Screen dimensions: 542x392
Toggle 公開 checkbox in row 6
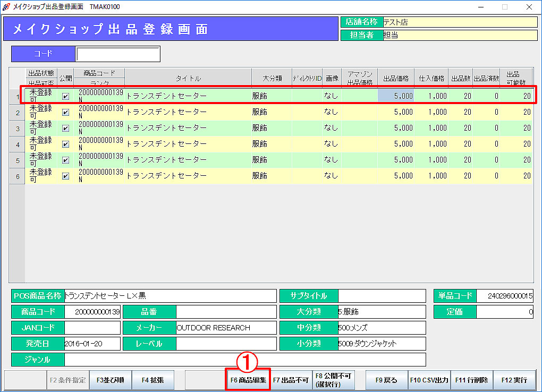tap(65, 176)
